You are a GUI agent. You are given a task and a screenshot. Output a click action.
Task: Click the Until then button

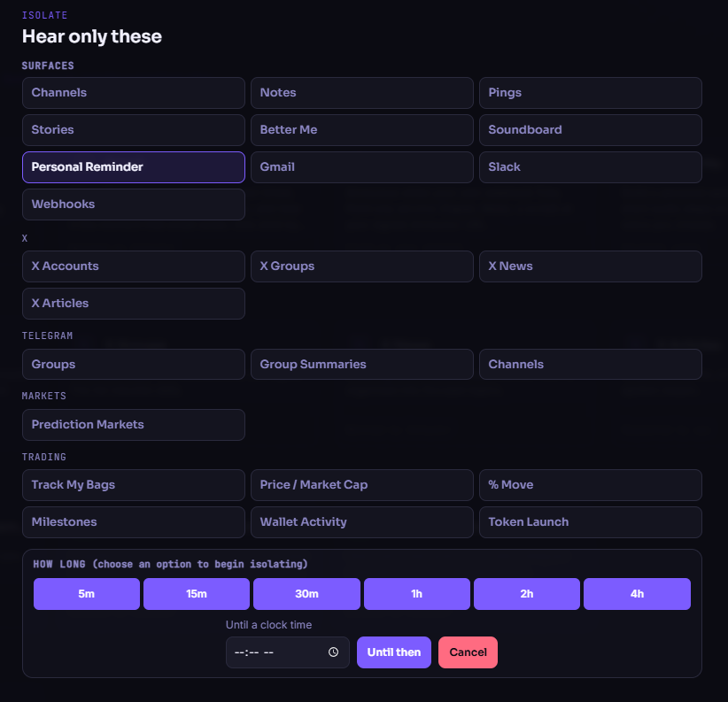[394, 652]
